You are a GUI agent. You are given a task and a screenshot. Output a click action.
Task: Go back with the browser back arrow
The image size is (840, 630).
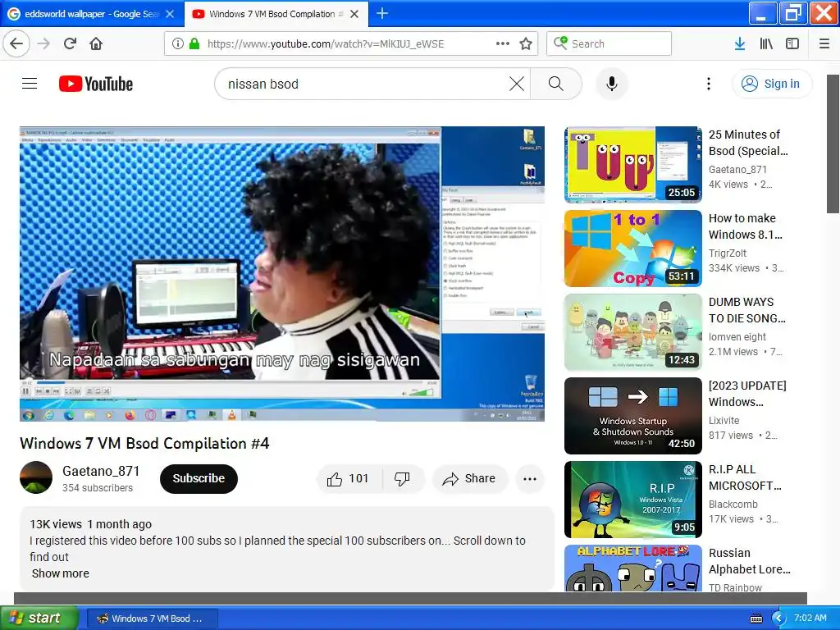pos(16,43)
